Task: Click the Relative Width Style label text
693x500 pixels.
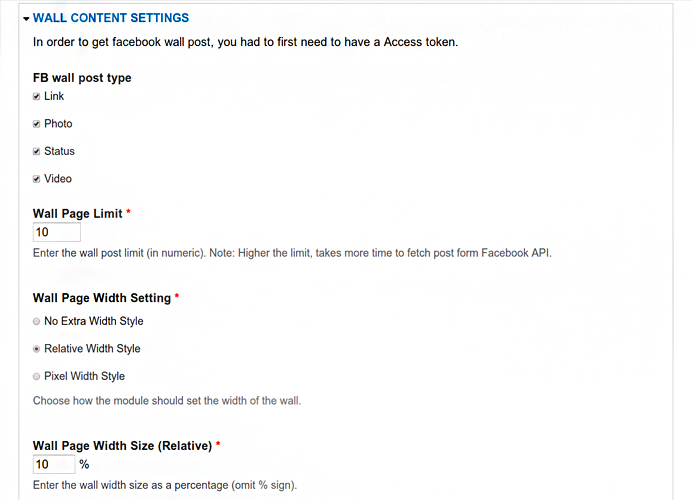Action: 92,349
